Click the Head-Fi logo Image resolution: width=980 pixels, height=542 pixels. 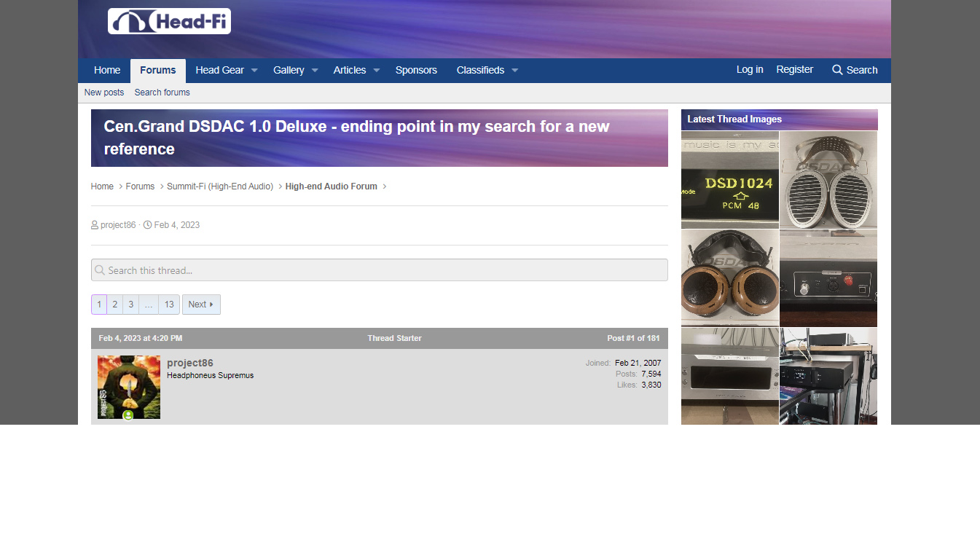[x=169, y=21]
